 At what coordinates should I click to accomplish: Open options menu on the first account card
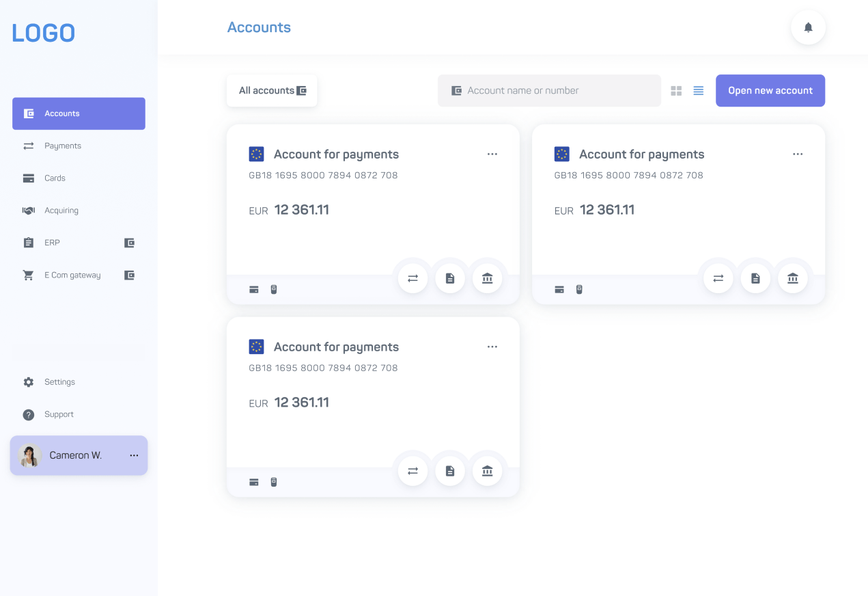[x=492, y=154]
